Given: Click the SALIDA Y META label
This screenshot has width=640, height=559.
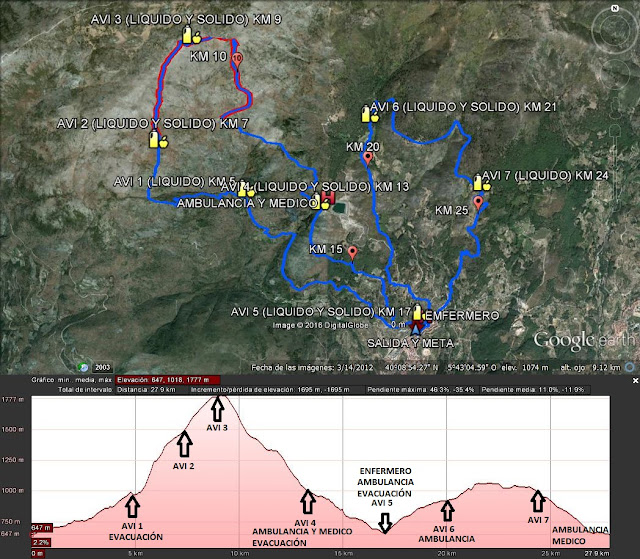Looking at the screenshot, I should click(x=410, y=343).
